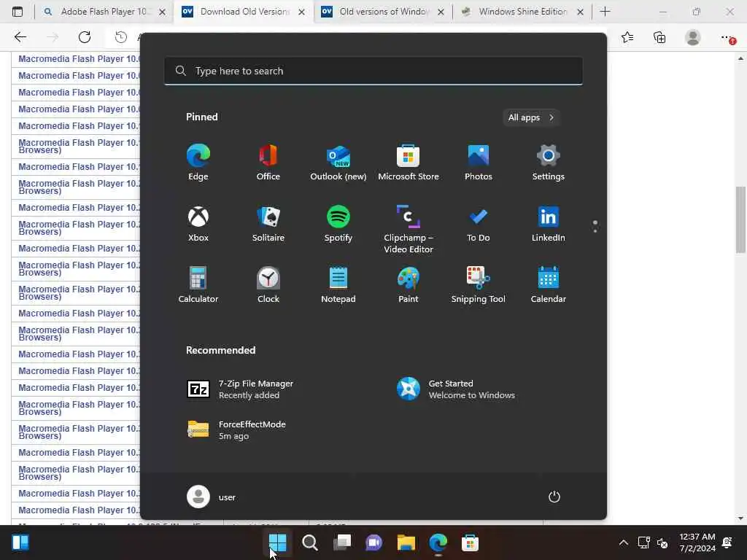Open Clipchamp Video Editor
747x560 pixels.
pos(409,230)
